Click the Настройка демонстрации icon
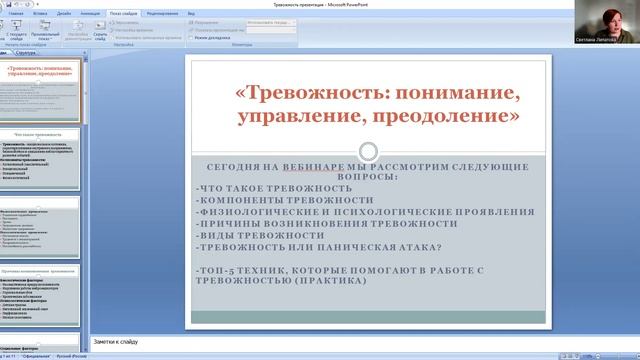 point(78,30)
